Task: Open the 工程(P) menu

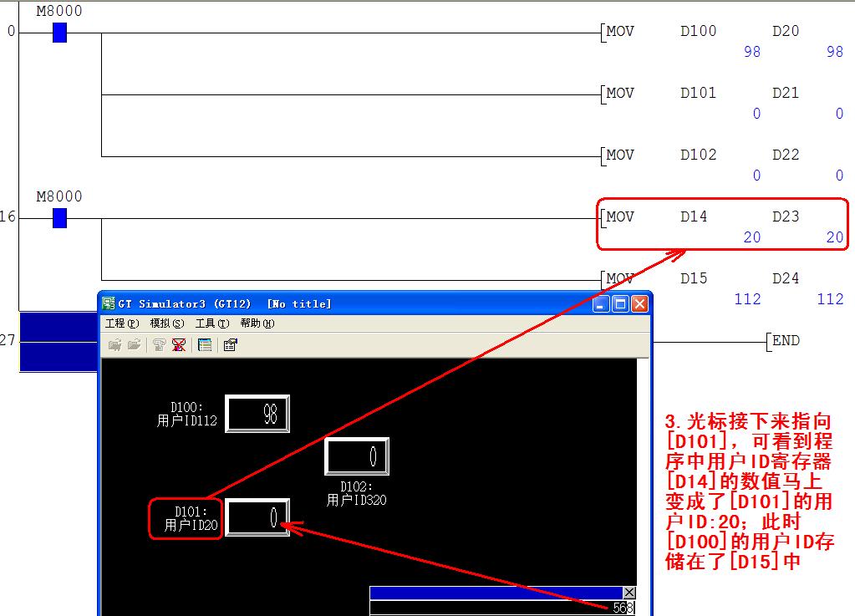Action: pyautogui.click(x=121, y=323)
